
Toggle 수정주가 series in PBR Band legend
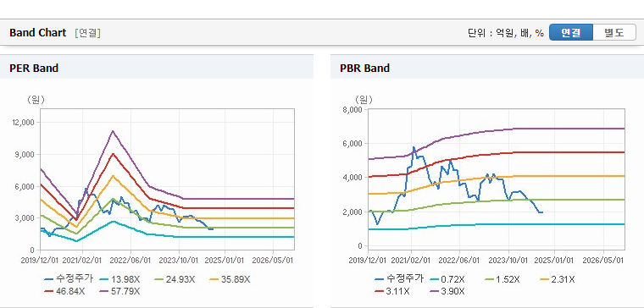[x=399, y=279]
